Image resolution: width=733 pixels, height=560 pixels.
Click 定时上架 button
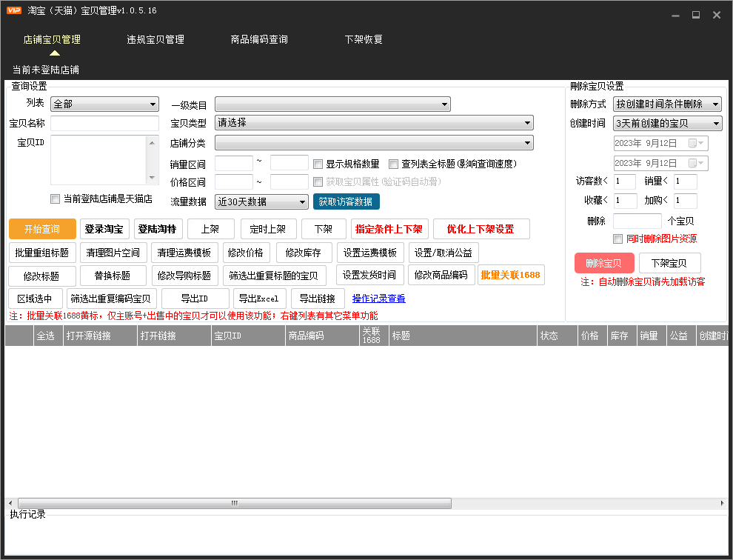[268, 229]
